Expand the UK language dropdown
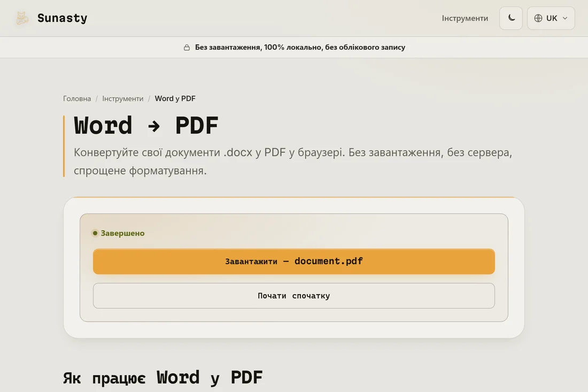 [551, 18]
